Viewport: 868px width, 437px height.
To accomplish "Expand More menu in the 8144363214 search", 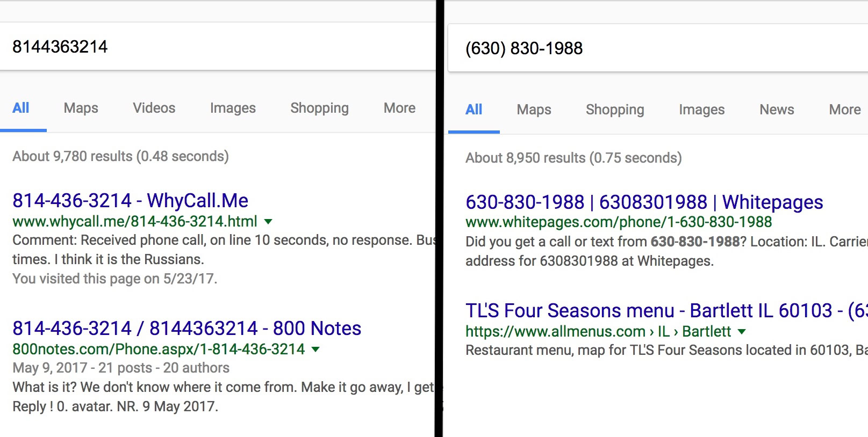I will click(399, 108).
